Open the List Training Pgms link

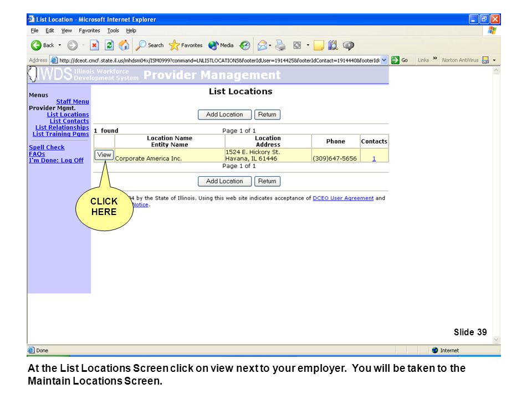61,134
